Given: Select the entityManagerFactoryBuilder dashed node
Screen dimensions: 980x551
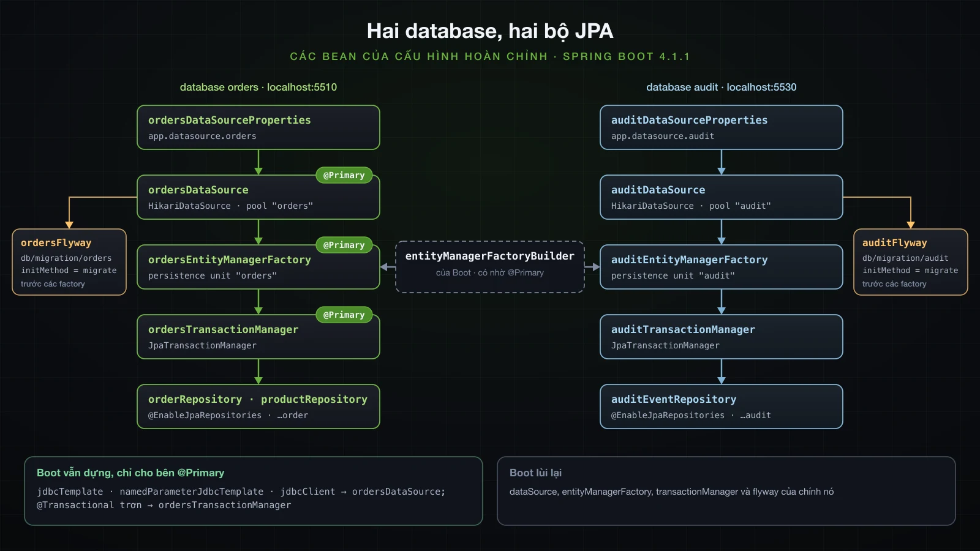Looking at the screenshot, I should 490,267.
